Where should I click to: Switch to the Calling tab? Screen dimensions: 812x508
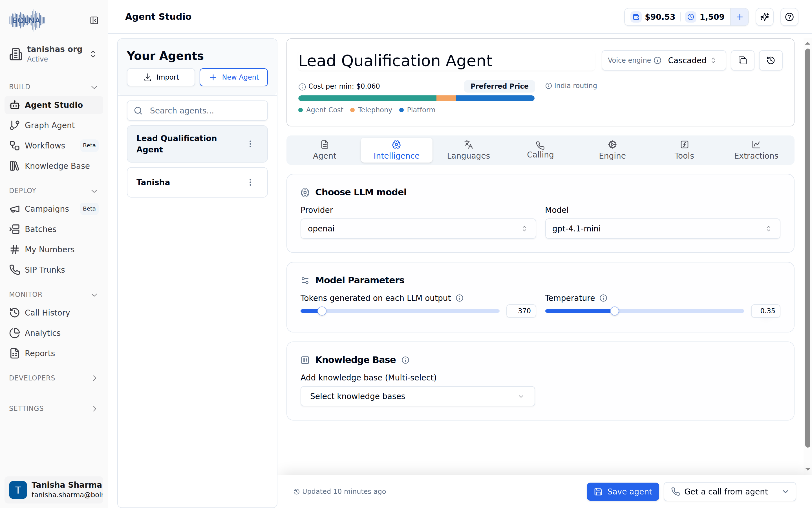click(540, 150)
